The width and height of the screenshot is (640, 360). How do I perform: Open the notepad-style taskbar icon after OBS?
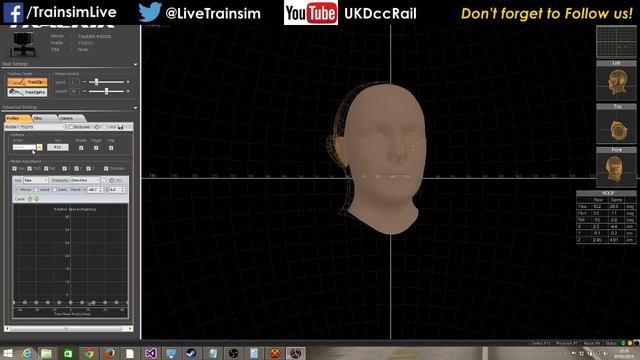click(x=253, y=353)
